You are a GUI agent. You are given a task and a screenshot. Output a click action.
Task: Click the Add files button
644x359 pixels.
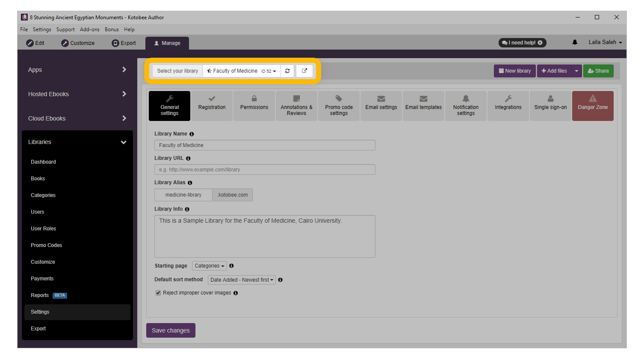554,71
